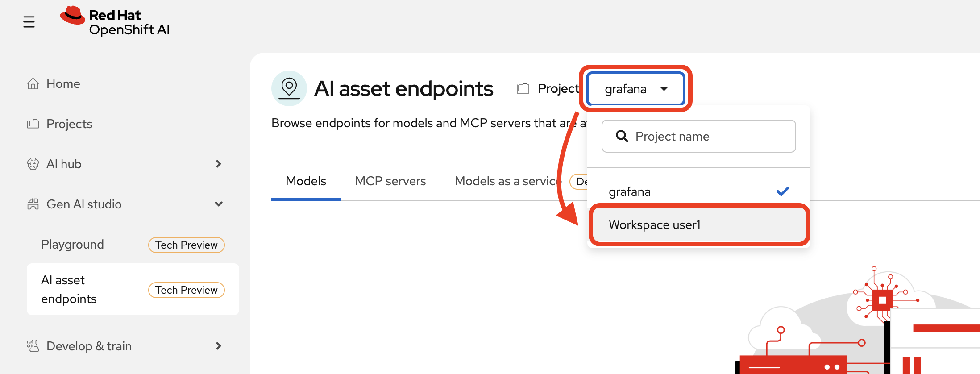Select Workspace user1 project

(699, 224)
